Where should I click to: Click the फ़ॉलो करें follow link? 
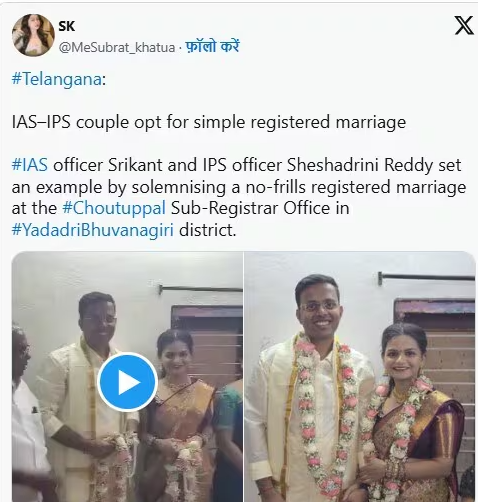click(212, 47)
